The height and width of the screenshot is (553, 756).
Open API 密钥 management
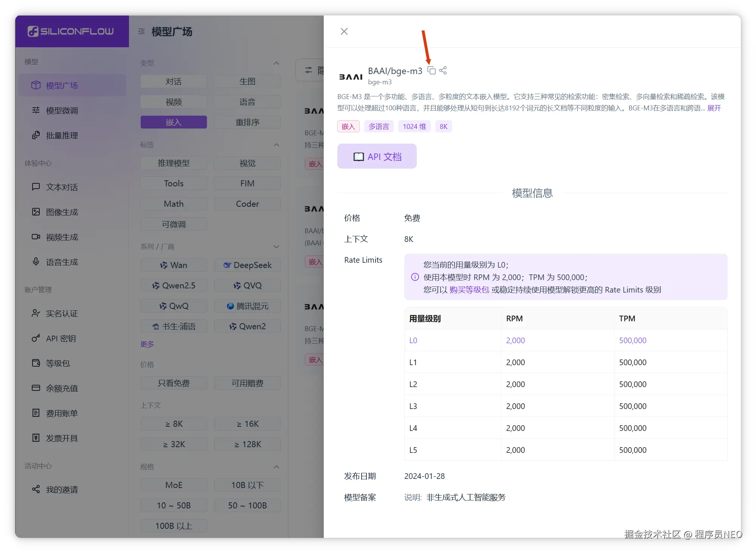click(x=61, y=338)
